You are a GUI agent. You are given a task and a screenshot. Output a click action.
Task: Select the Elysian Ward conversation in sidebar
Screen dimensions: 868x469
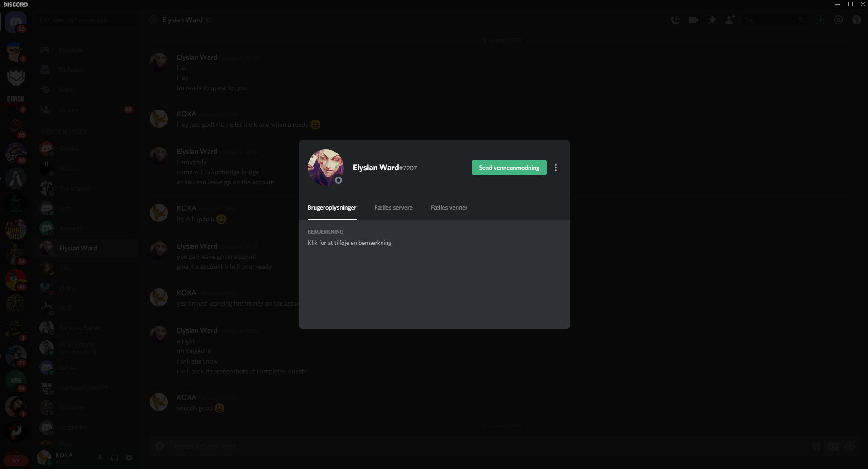86,248
